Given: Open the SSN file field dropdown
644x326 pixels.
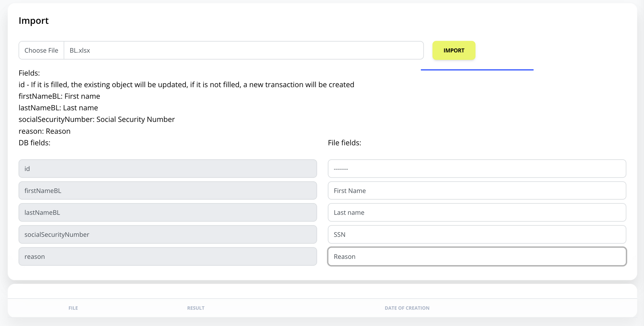Looking at the screenshot, I should point(477,234).
